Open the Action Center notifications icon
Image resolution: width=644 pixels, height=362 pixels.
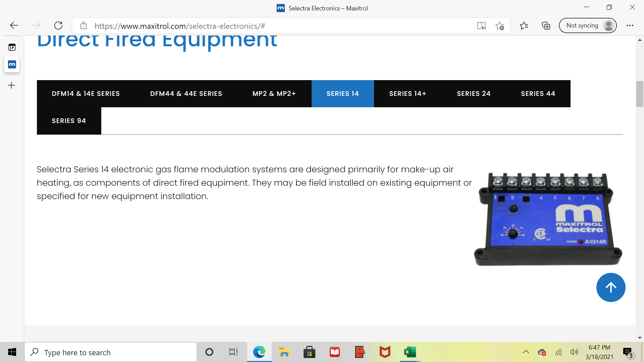pyautogui.click(x=629, y=353)
